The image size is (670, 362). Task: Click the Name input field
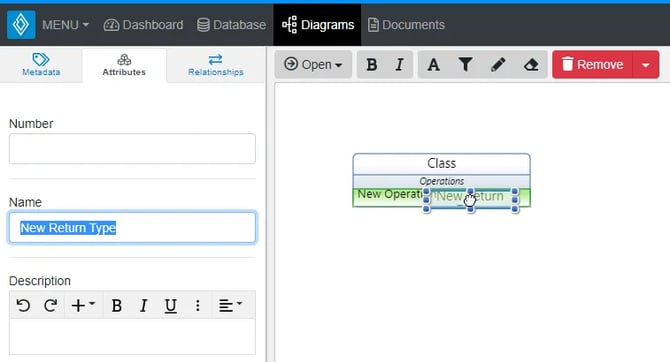[x=132, y=227]
